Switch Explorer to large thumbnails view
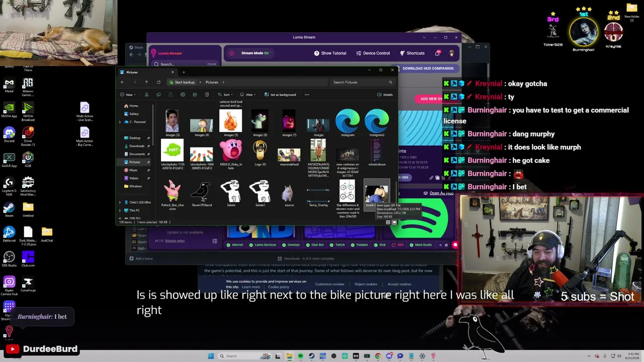 394,222
